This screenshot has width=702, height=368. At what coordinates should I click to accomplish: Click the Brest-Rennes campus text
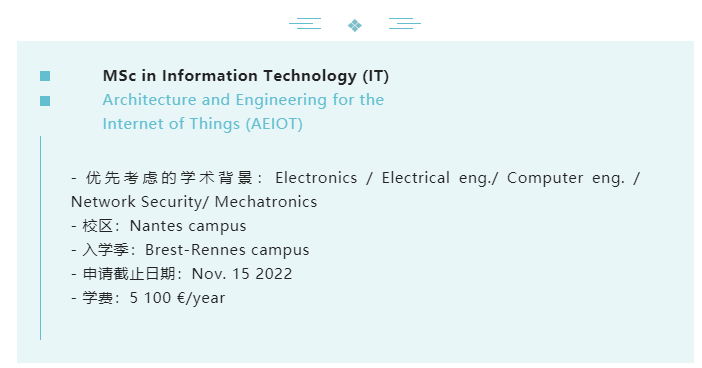(x=227, y=250)
